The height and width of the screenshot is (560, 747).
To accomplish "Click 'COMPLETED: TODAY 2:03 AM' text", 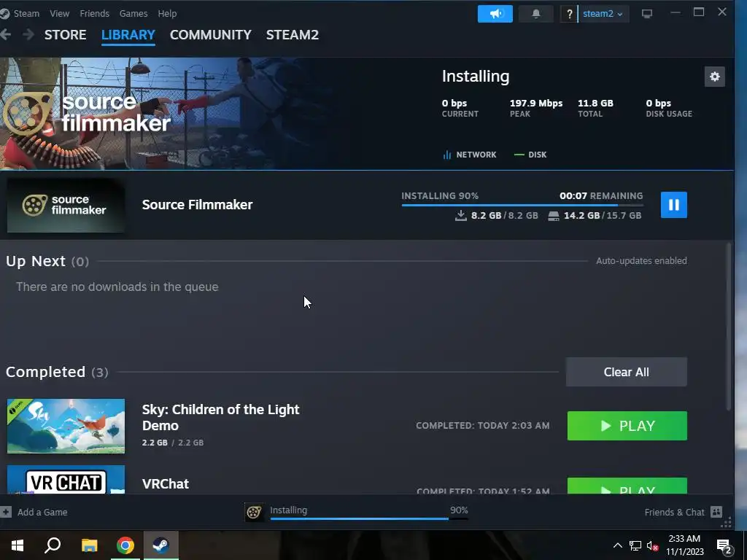I will tap(483, 426).
